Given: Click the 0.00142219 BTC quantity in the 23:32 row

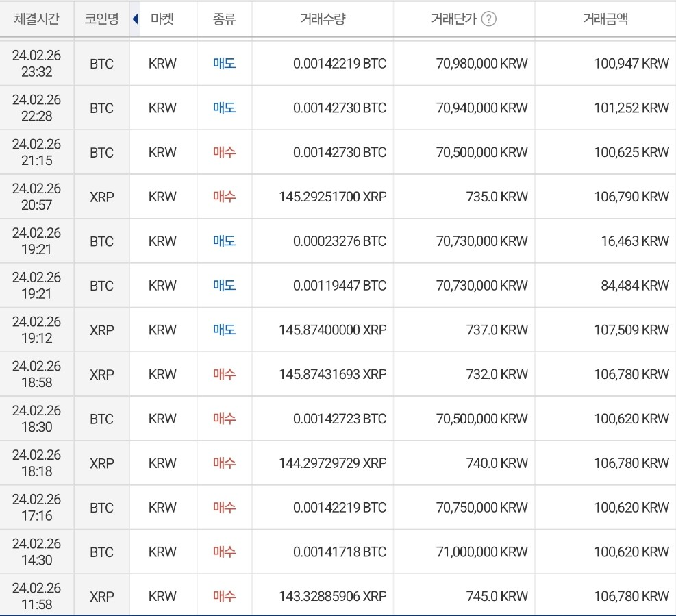Looking at the screenshot, I should [x=340, y=64].
